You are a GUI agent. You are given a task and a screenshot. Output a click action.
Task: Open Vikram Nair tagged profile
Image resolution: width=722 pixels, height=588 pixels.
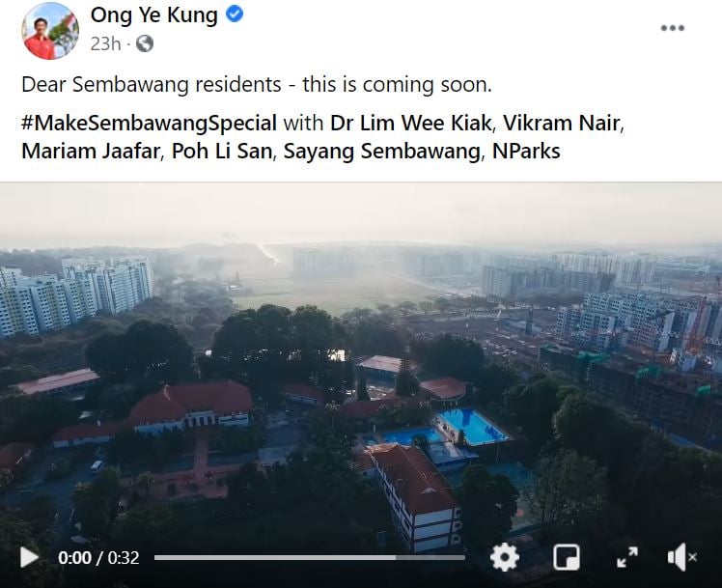[x=562, y=123]
